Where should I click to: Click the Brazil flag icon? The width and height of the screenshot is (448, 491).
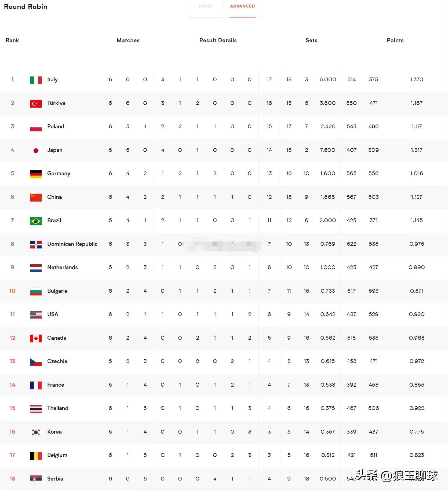(36, 221)
